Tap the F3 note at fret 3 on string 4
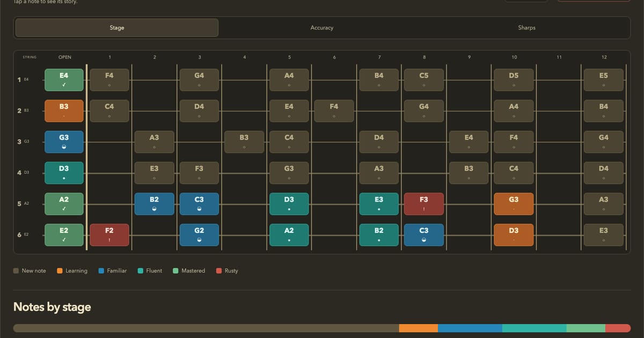 point(199,173)
